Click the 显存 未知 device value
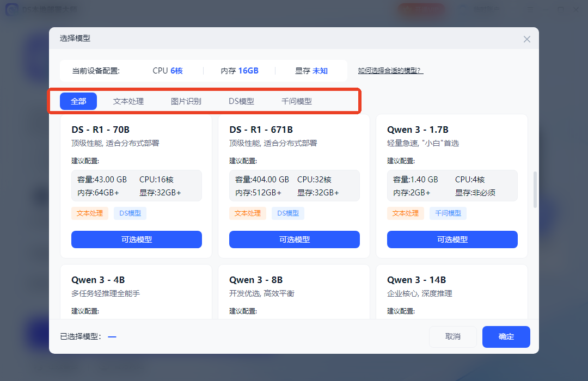 [x=311, y=71]
